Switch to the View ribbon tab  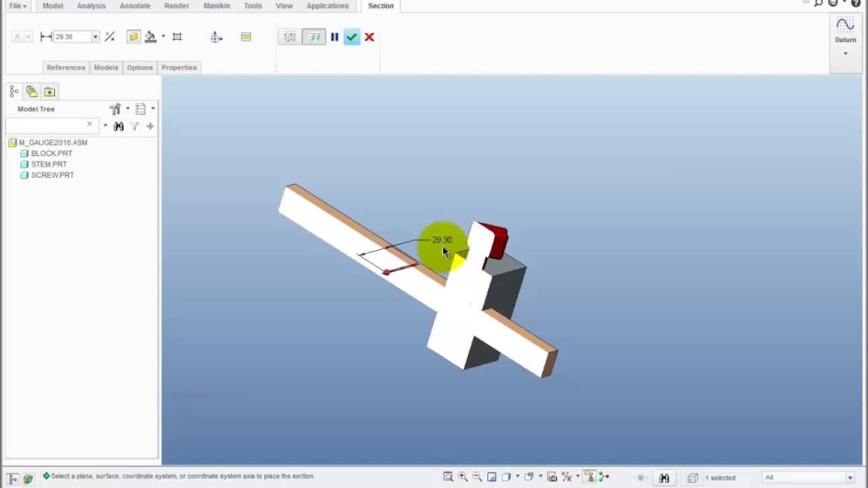(284, 6)
